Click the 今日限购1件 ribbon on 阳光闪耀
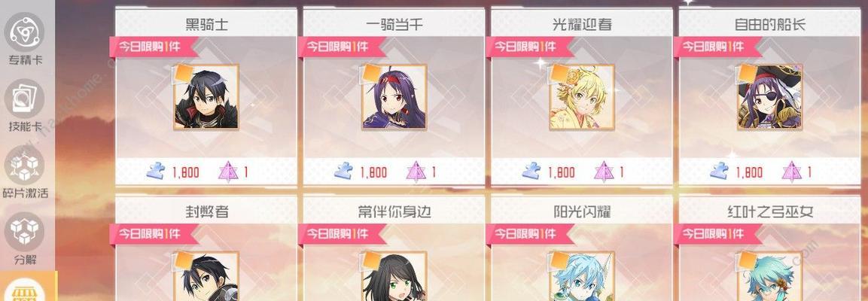The image size is (868, 301). (529, 234)
